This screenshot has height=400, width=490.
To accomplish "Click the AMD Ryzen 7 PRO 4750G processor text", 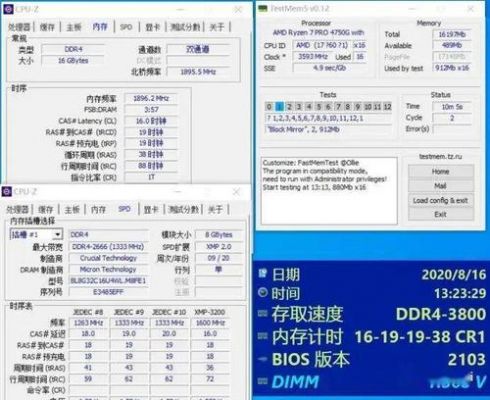I will [x=318, y=33].
